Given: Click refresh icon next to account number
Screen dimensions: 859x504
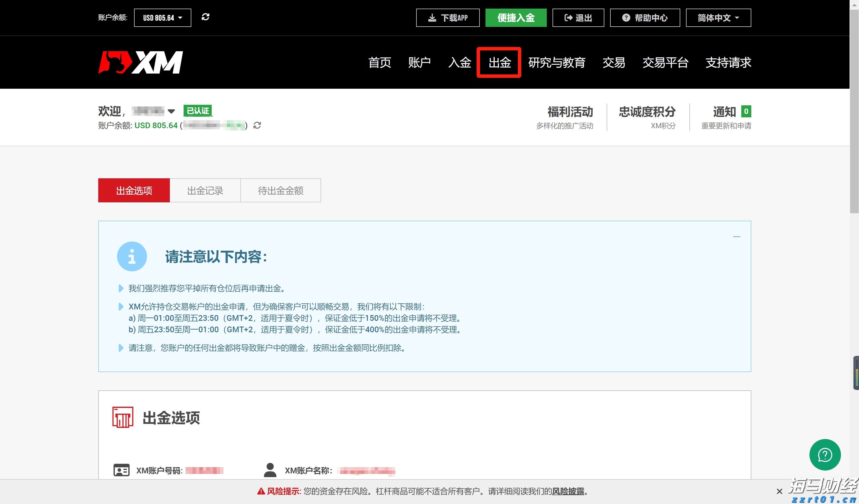Looking at the screenshot, I should click(x=257, y=125).
